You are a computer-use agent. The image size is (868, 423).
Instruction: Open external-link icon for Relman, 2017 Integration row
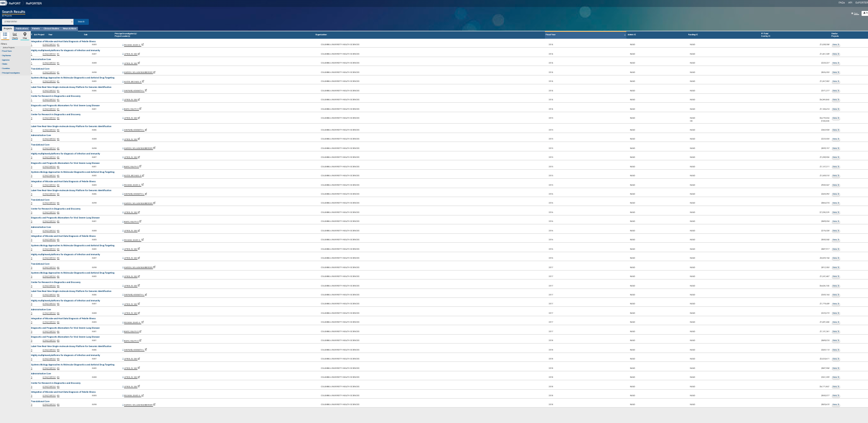point(142,322)
